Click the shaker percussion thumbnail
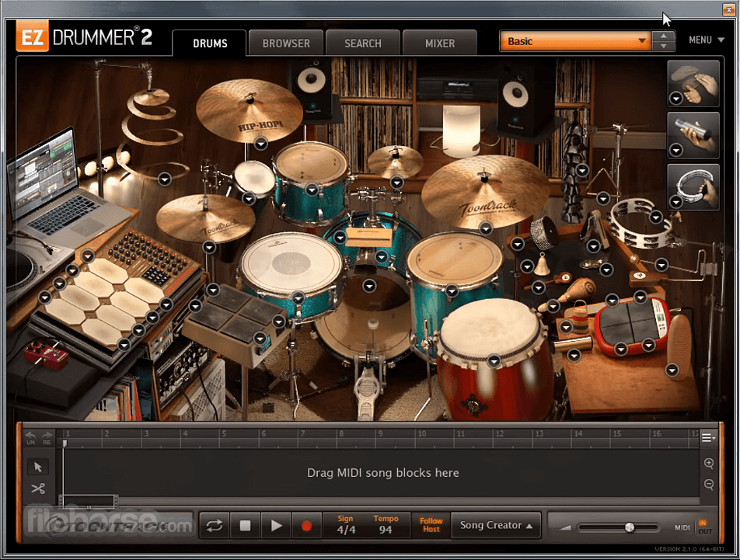This screenshot has height=560, width=740. pos(693,135)
